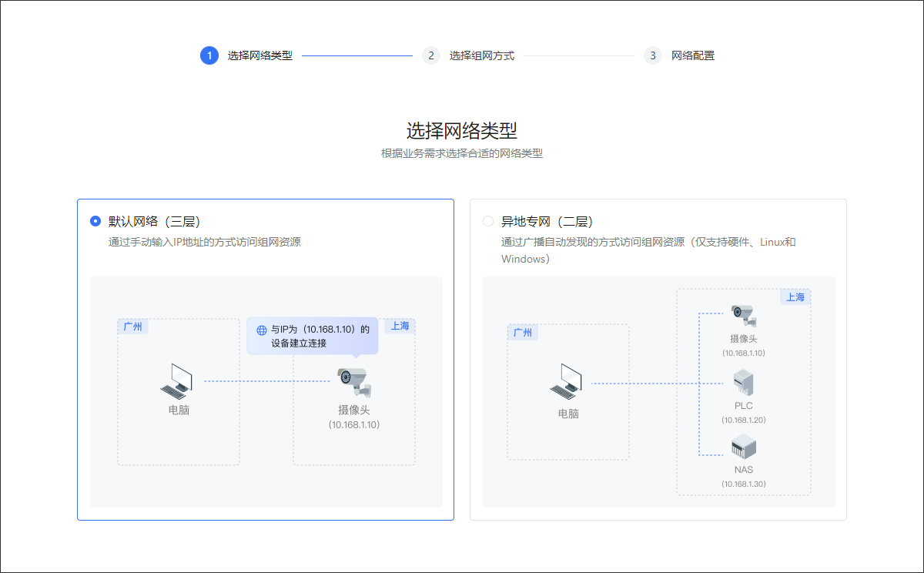Click the PLC device icon
924x573 pixels.
tap(744, 382)
